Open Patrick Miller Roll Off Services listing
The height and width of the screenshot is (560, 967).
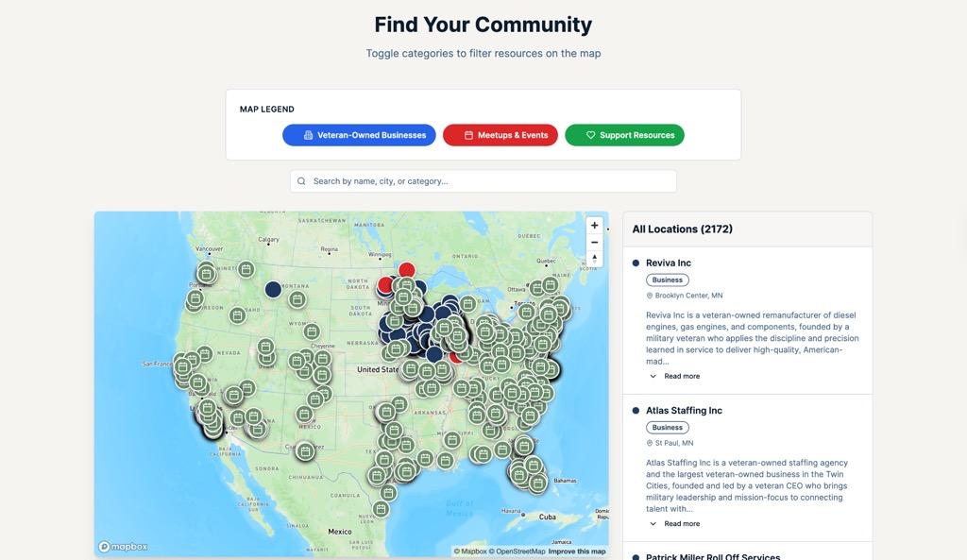(713, 556)
